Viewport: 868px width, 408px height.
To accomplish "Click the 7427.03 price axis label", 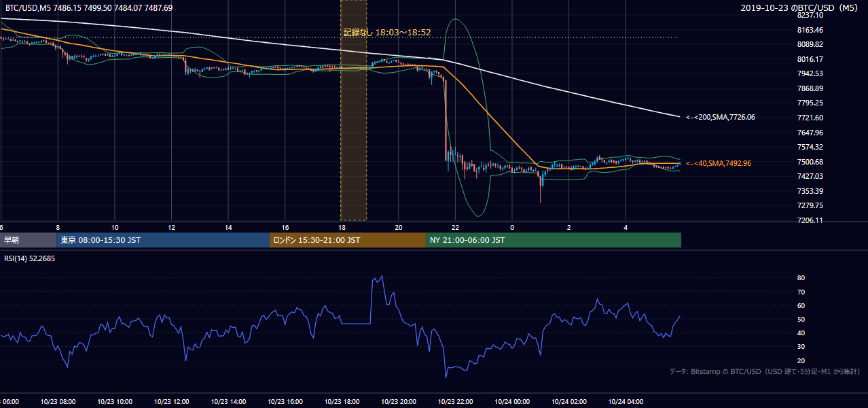I will pyautogui.click(x=810, y=176).
